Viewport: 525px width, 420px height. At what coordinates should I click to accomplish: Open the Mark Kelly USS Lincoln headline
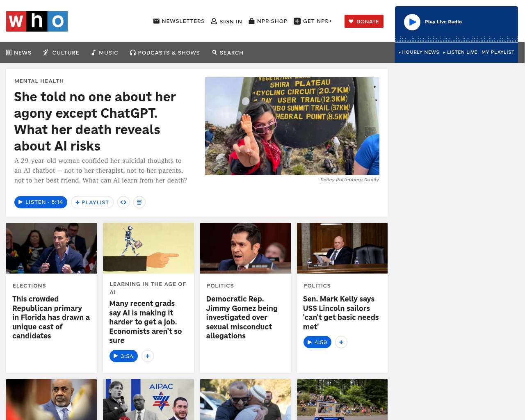341,313
